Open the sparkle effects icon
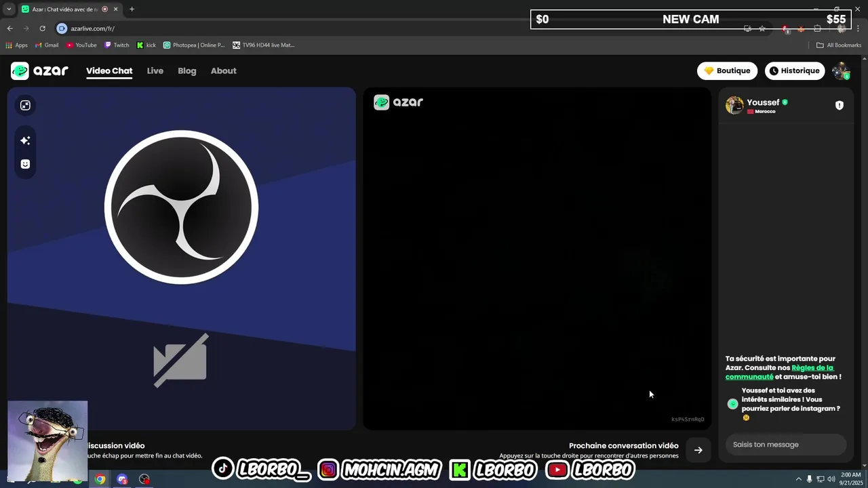The width and height of the screenshot is (868, 488). (25, 140)
